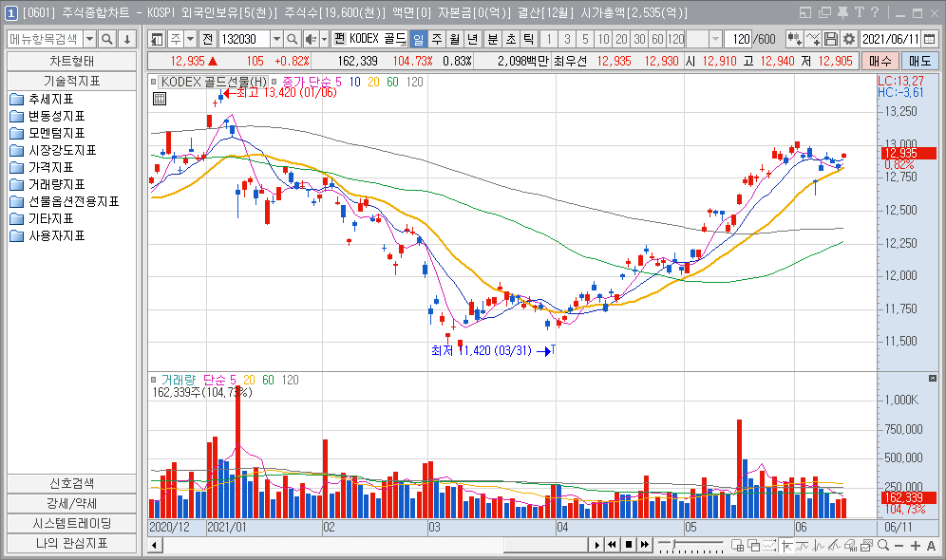946x560 pixels.
Task: Click the down arrow button in sidebar search
Action: [x=127, y=39]
